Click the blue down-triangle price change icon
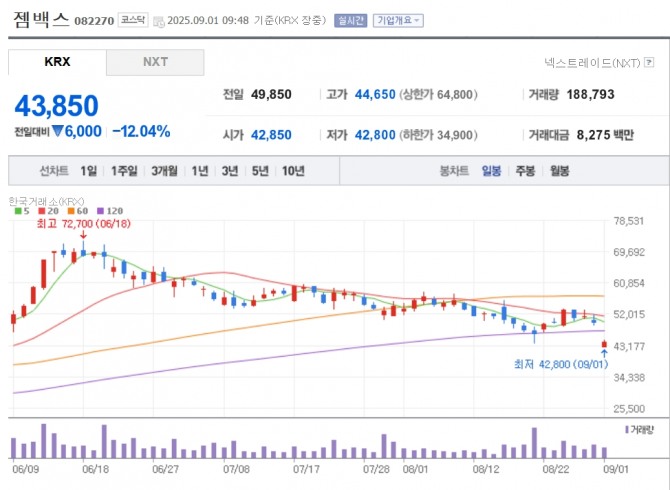The height and width of the screenshot is (490, 670). pos(58,131)
